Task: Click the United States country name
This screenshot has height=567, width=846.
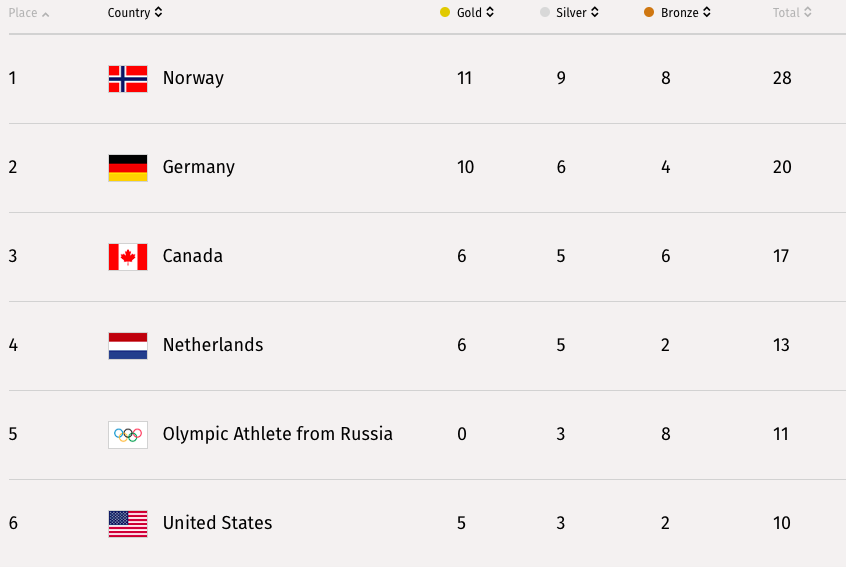Action: tap(217, 523)
